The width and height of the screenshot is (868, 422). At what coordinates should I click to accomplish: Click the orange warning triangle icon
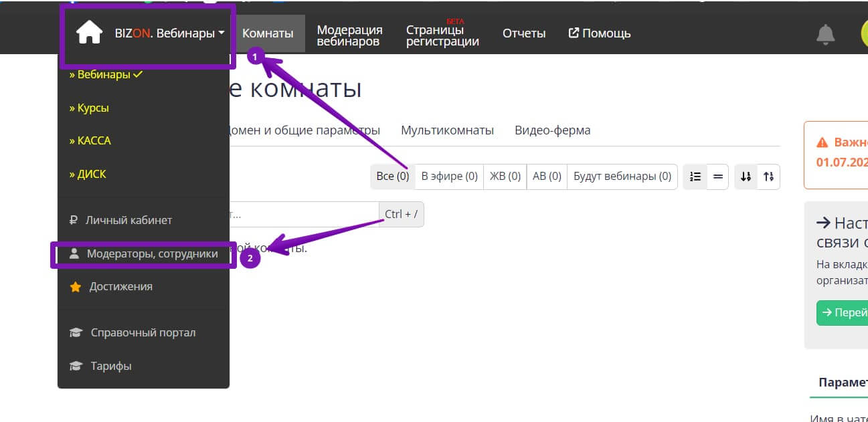pos(822,142)
